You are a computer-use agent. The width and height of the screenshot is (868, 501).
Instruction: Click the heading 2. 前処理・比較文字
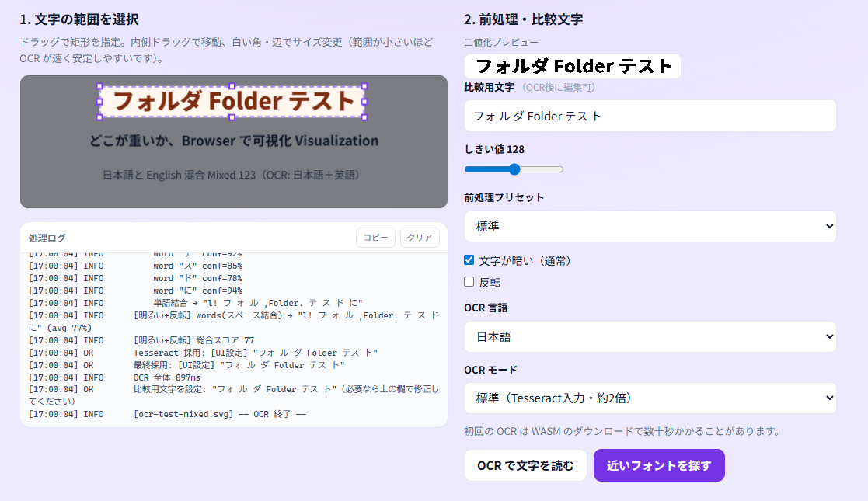click(523, 19)
